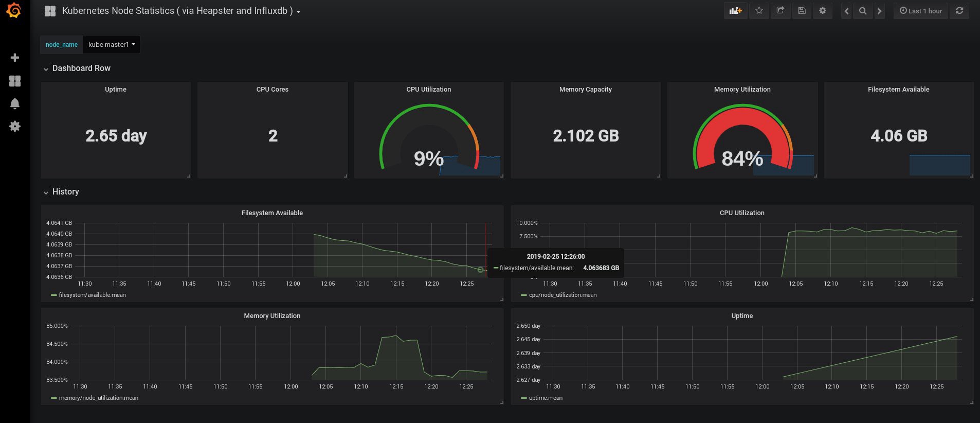Star this dashboard as favorite
The image size is (980, 423).
coord(759,11)
